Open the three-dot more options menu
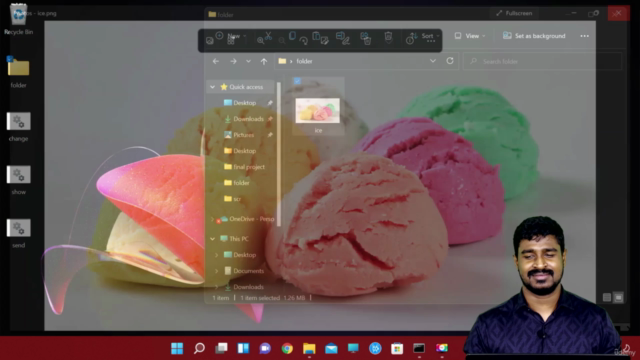 584,36
